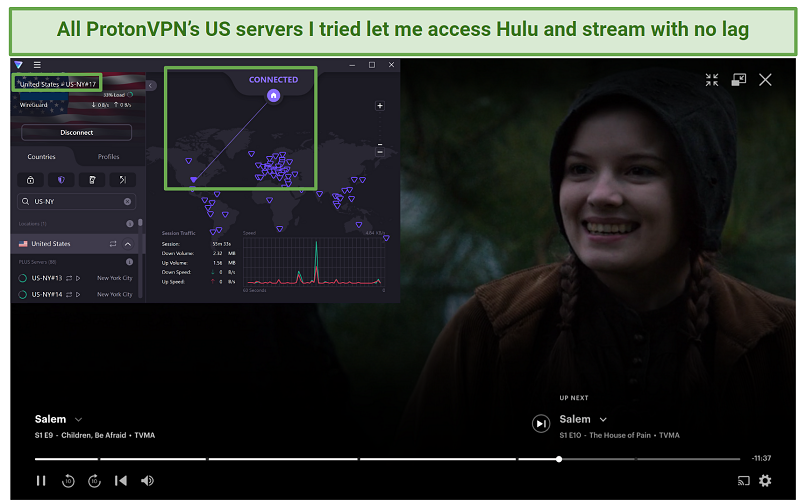Click the US-NY server search field
The height and width of the screenshot is (504, 806).
click(x=77, y=202)
